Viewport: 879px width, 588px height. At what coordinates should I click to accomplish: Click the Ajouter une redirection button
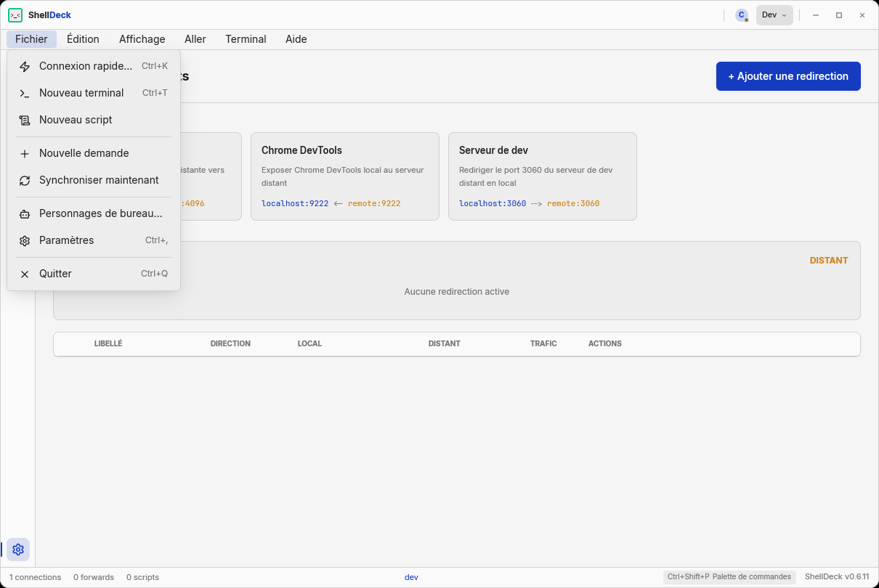coord(788,76)
